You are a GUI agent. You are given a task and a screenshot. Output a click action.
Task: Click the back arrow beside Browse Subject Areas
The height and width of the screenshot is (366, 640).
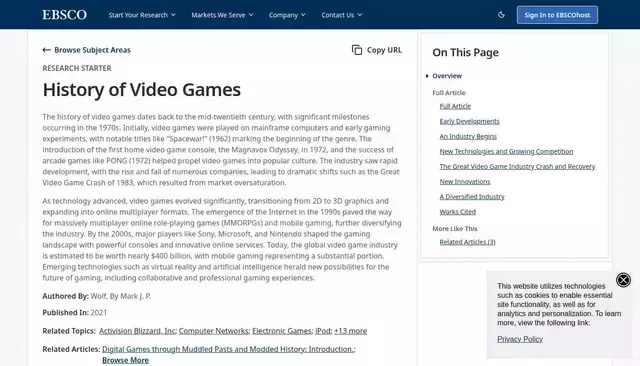[x=47, y=50]
